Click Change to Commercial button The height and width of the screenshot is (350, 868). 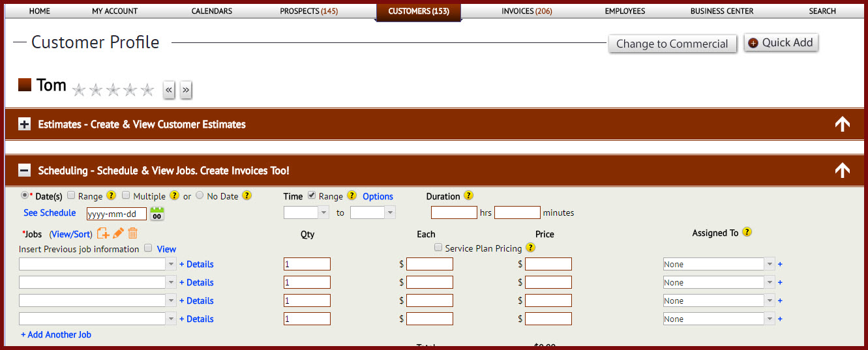point(672,44)
